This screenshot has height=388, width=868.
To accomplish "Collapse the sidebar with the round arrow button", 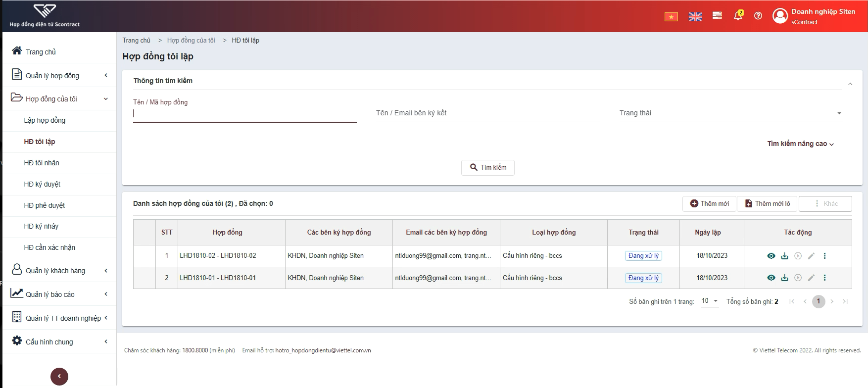I will click(x=59, y=377).
